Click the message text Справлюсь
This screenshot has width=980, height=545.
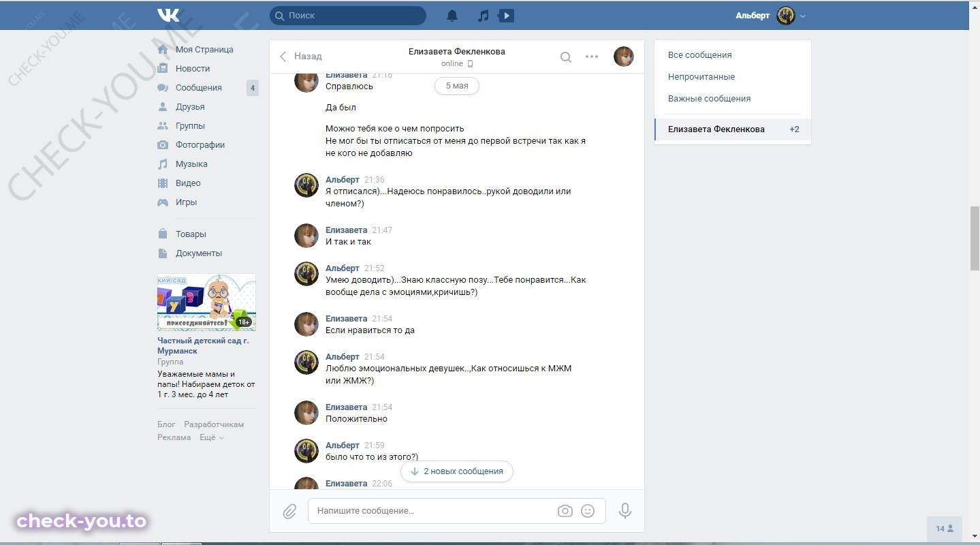(x=349, y=87)
